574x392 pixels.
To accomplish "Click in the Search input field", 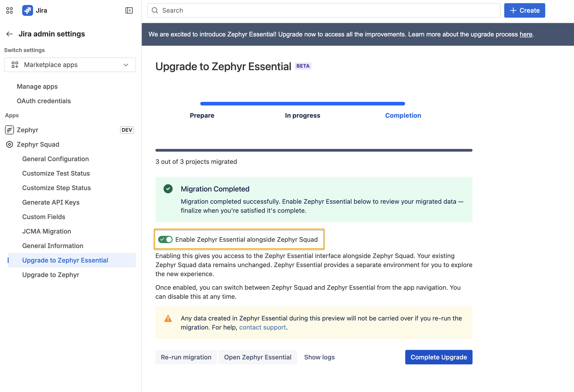I will 324,10.
